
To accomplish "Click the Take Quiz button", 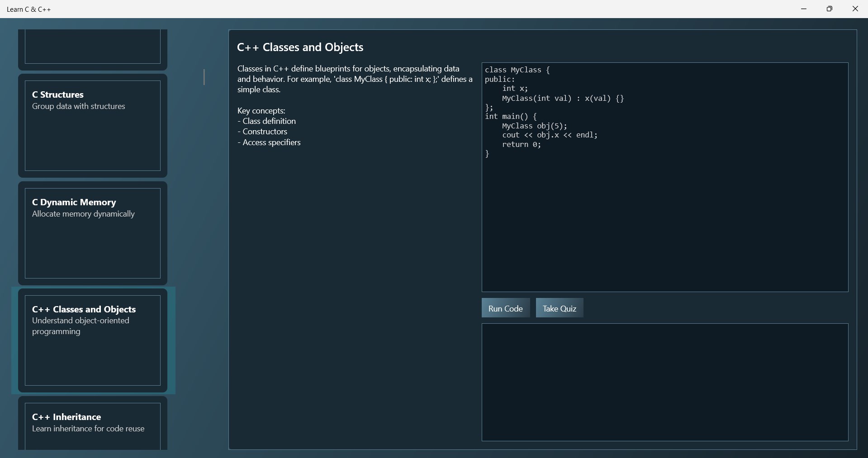I will 559,308.
